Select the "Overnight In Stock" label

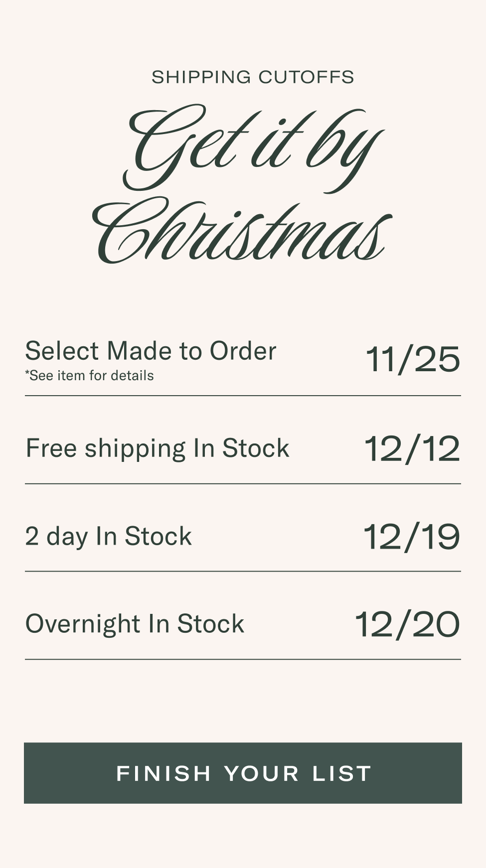coord(135,624)
